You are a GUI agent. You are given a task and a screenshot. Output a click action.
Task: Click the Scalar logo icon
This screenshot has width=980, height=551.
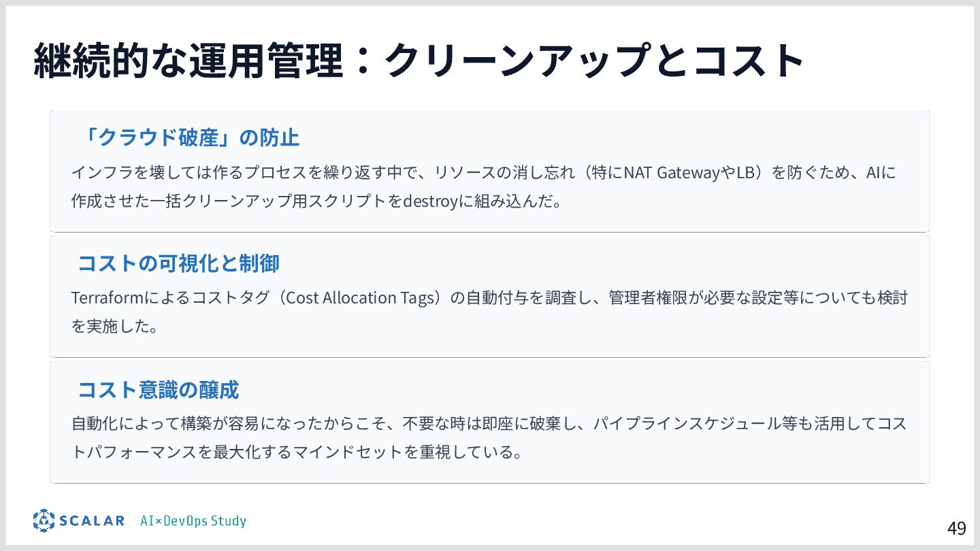44,520
